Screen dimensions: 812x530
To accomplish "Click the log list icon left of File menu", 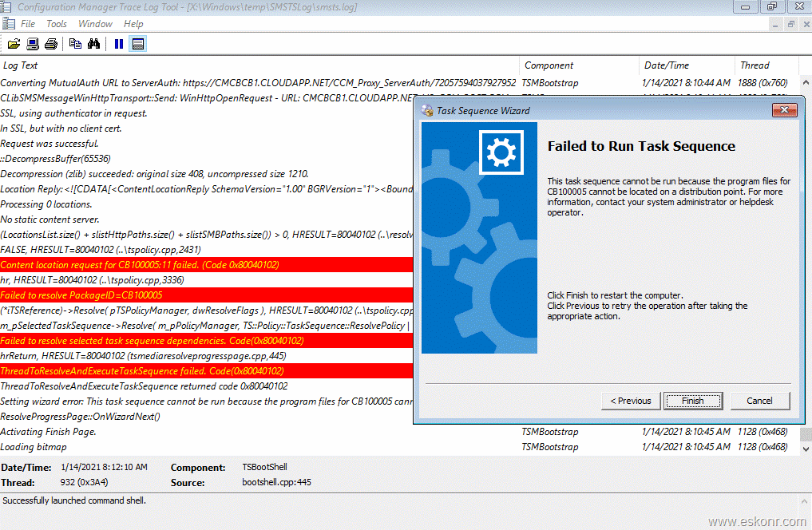I will click(x=9, y=23).
